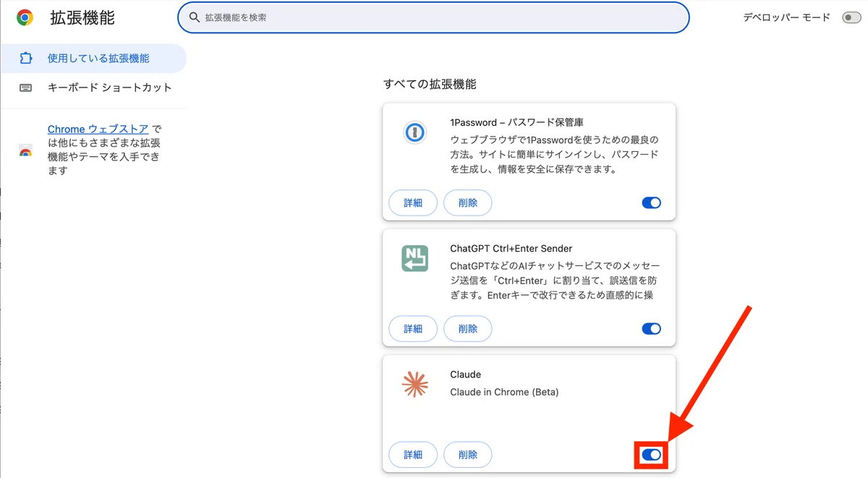The image size is (868, 478).
Task: Click the puzzle icon for 使用している拡張機能
Action: point(26,58)
